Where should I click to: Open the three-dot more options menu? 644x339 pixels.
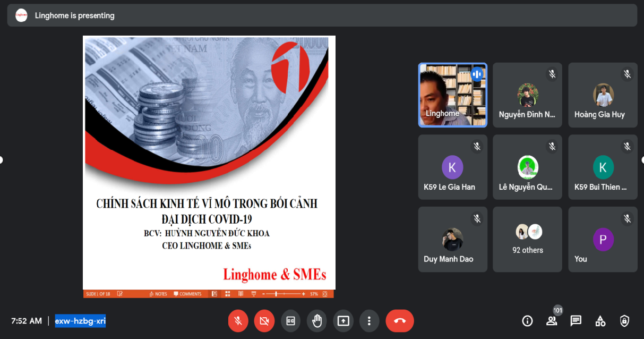click(x=369, y=321)
